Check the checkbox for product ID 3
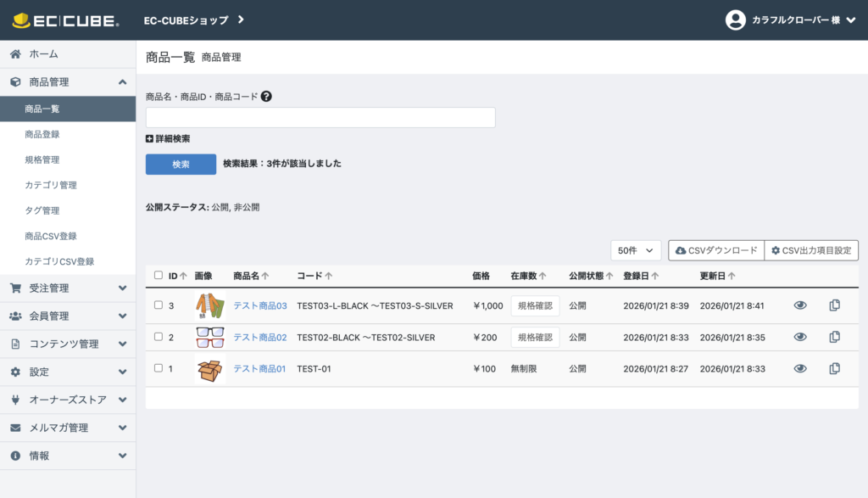 159,305
